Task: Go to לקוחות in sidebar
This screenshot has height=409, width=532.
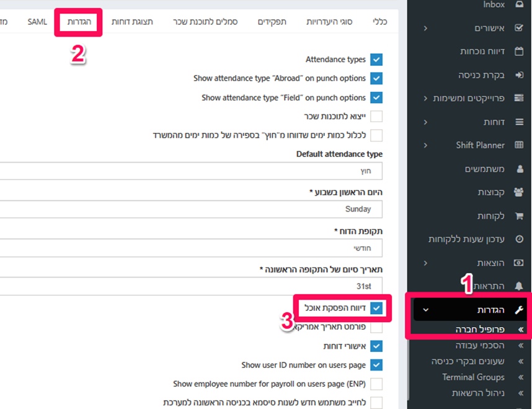Action: [491, 216]
